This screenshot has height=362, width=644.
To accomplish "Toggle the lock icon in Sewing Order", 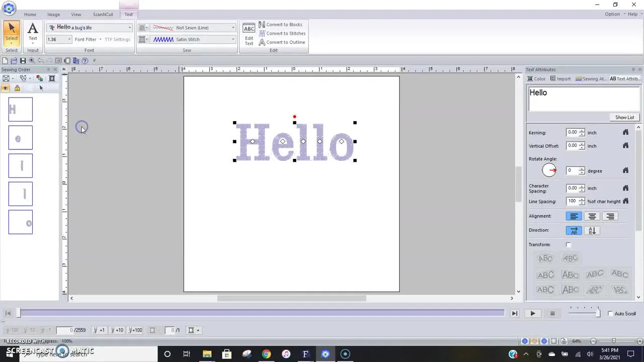I will (x=17, y=88).
